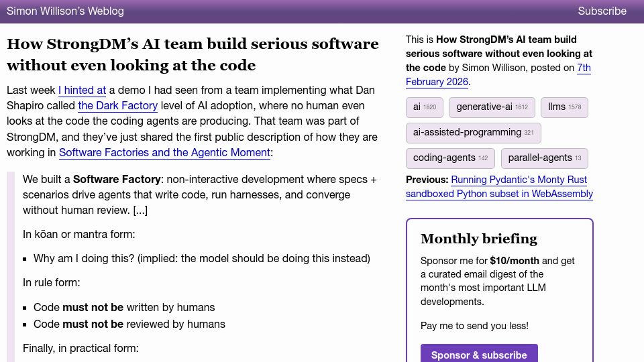
Task: Follow 'the Dark Factory' link
Action: 118,106
